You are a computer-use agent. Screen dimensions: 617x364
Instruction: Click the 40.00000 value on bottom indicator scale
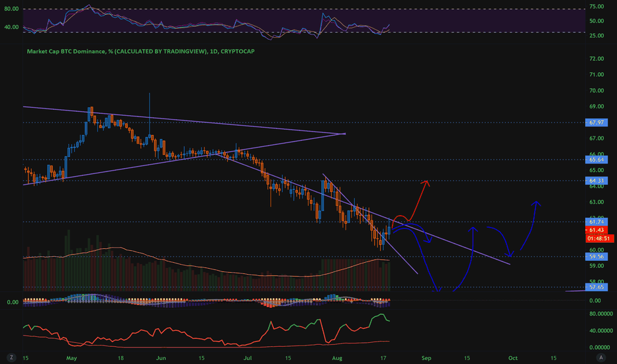[600, 330]
